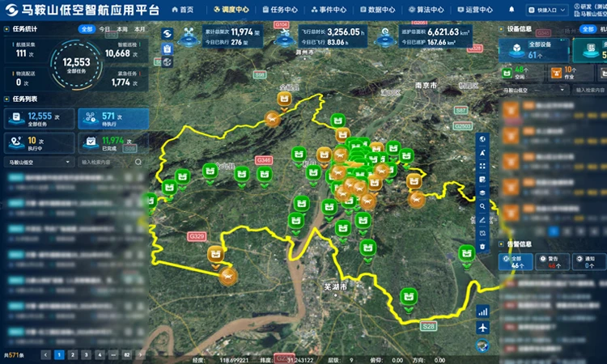Click the trash clear tool on the map toolbar
This screenshot has width=607, height=364.
[x=482, y=247]
